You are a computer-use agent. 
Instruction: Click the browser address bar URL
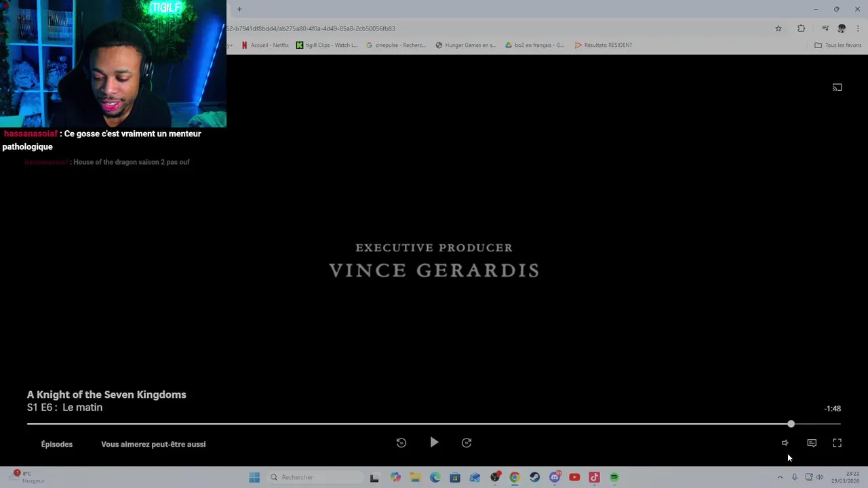[311, 28]
